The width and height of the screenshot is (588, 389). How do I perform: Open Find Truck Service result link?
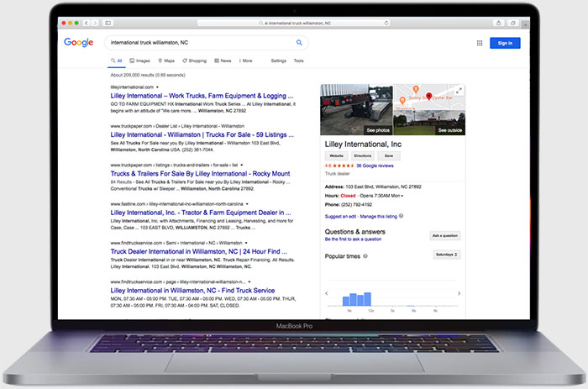[192, 291]
